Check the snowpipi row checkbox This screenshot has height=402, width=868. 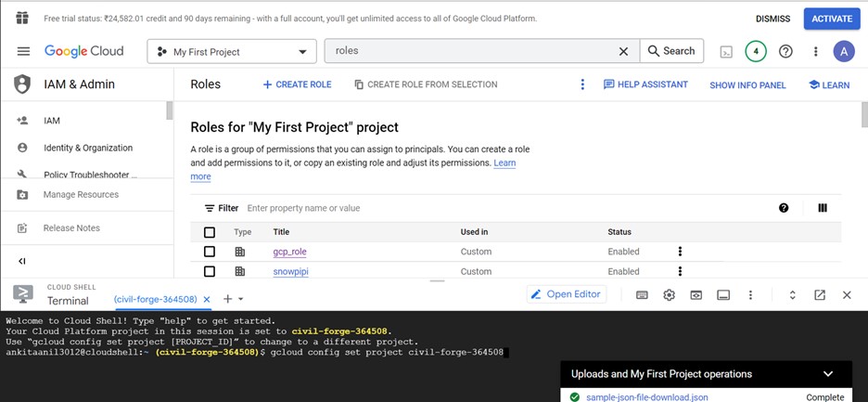(210, 271)
